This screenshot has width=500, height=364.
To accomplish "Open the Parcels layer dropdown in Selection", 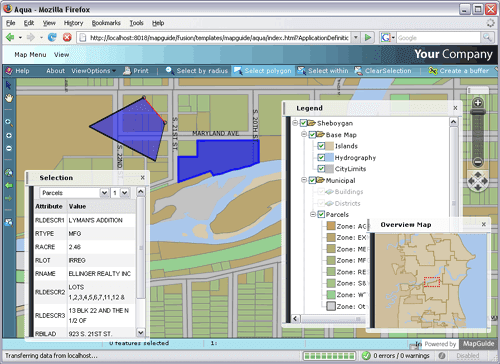I will (x=104, y=193).
